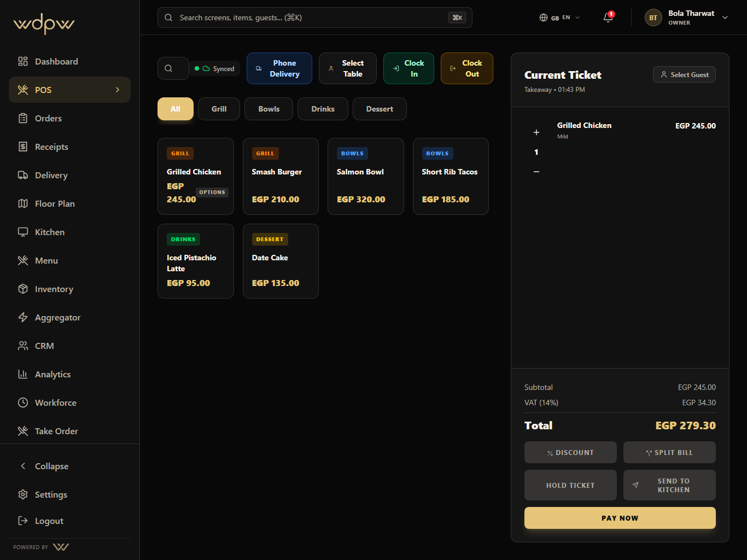Apply a Discount to ticket
This screenshot has width=747, height=560.
570,452
